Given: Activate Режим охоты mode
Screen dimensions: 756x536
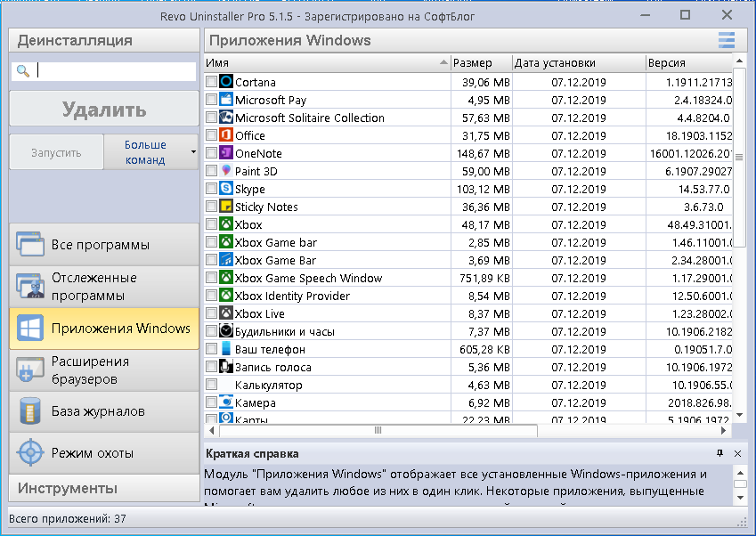Looking at the screenshot, I should pos(104,452).
